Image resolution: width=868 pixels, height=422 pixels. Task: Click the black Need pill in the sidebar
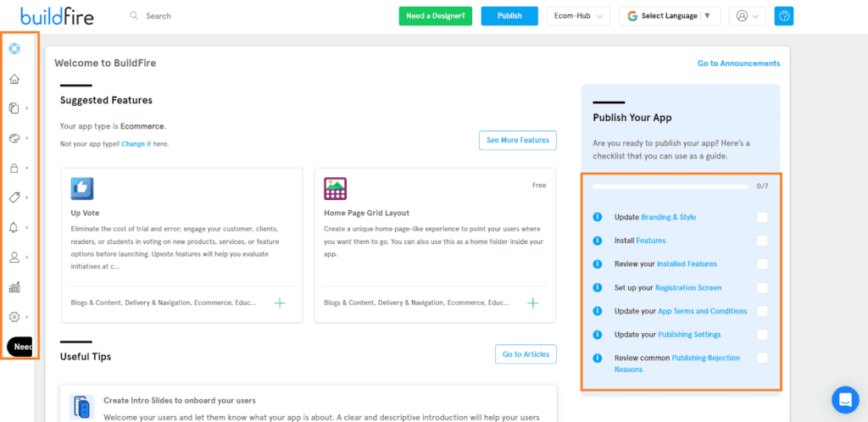[x=20, y=347]
